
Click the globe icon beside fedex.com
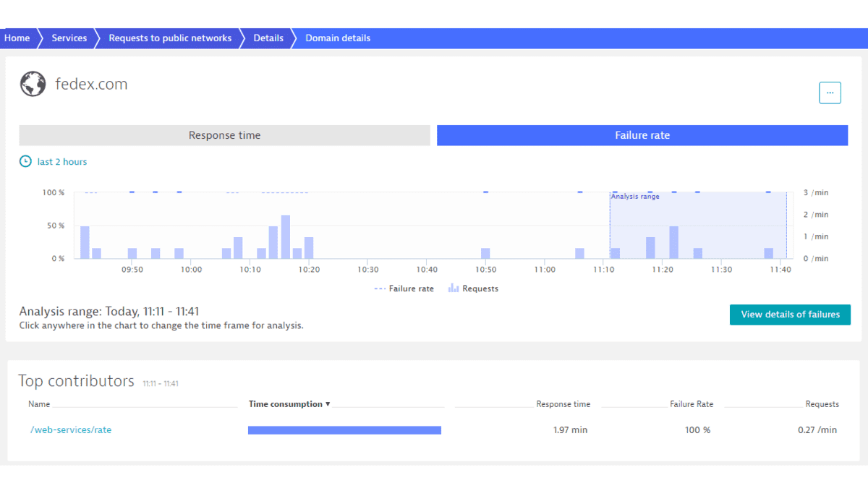coord(32,83)
